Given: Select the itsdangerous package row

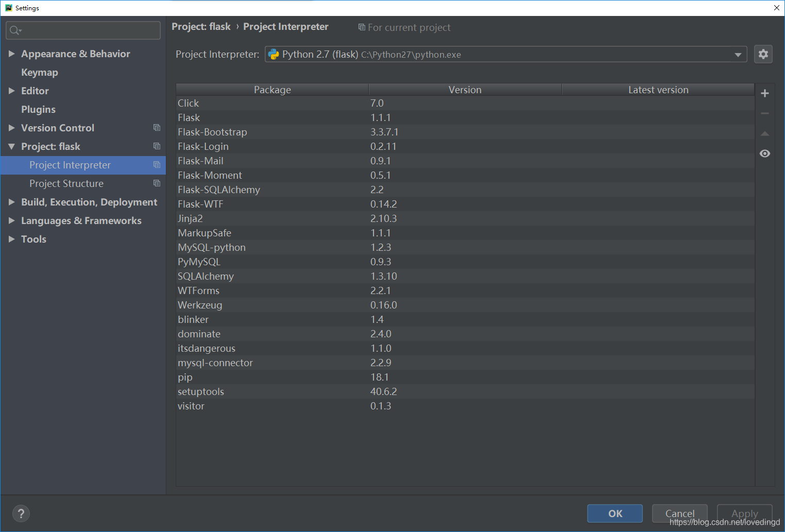Looking at the screenshot, I should pos(465,348).
